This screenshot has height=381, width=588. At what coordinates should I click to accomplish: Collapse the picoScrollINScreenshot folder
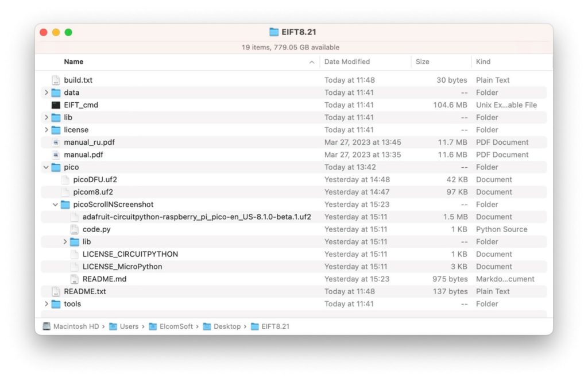point(54,204)
